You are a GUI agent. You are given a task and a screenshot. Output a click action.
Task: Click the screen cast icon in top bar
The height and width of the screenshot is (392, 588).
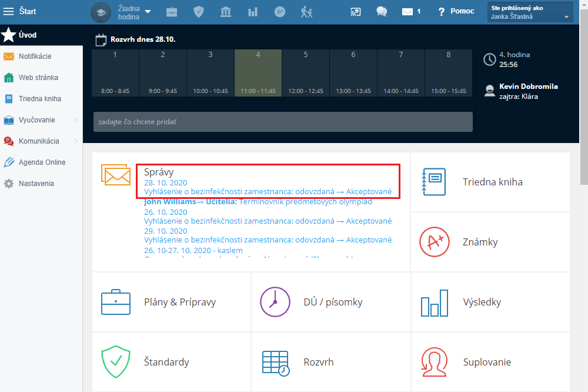[356, 12]
